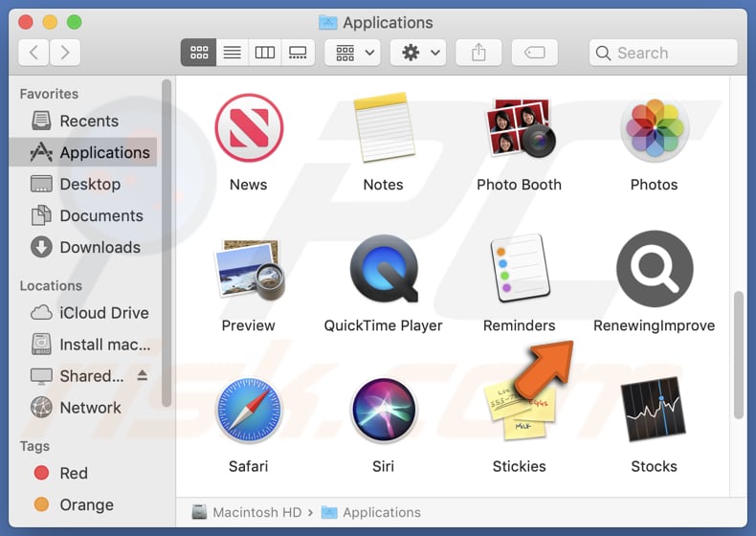
Task: Filter by the Orange tag
Action: pos(83,504)
